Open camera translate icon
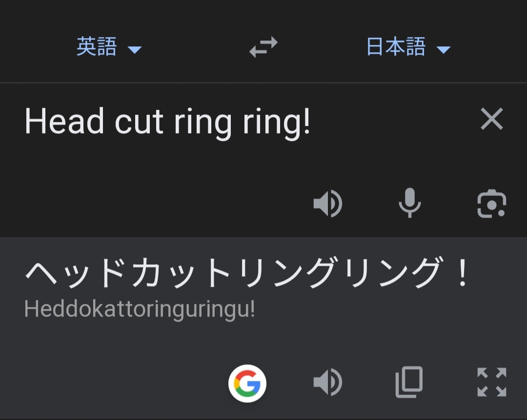This screenshot has width=527, height=420. pyautogui.click(x=492, y=203)
